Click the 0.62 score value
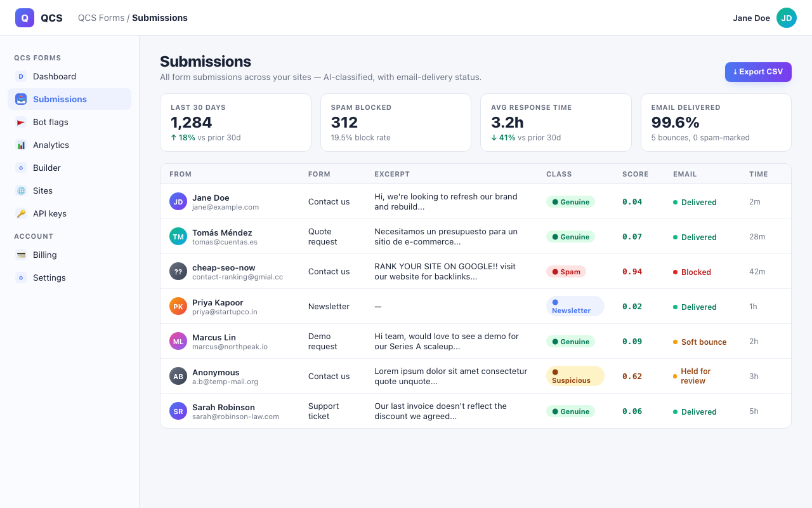This screenshot has height=508, width=812. coord(632,376)
